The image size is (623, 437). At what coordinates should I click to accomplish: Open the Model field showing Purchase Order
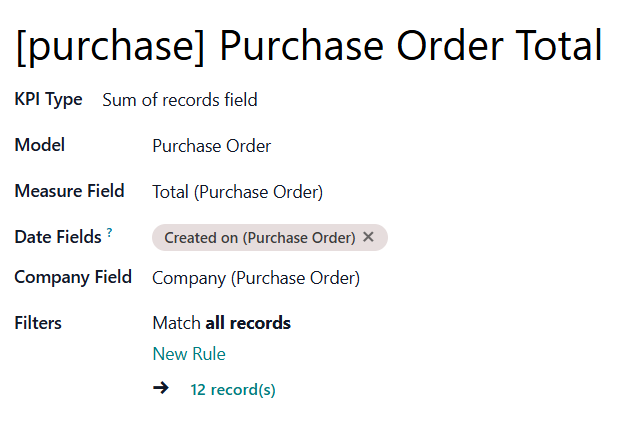click(211, 146)
